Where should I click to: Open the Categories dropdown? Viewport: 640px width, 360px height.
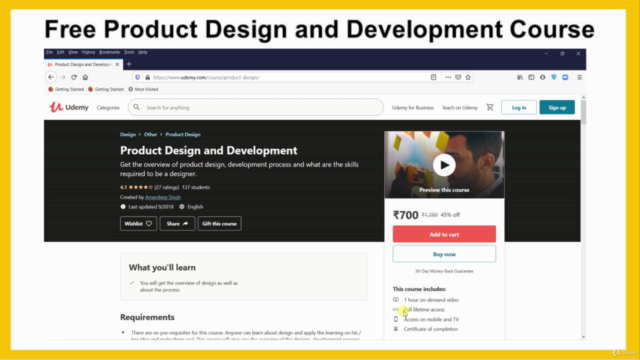108,108
